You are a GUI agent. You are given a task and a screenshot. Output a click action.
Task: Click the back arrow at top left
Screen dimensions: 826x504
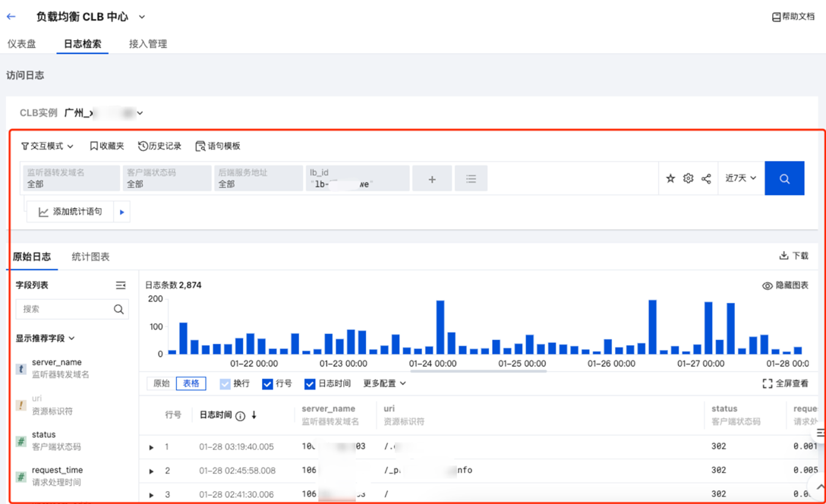click(11, 17)
